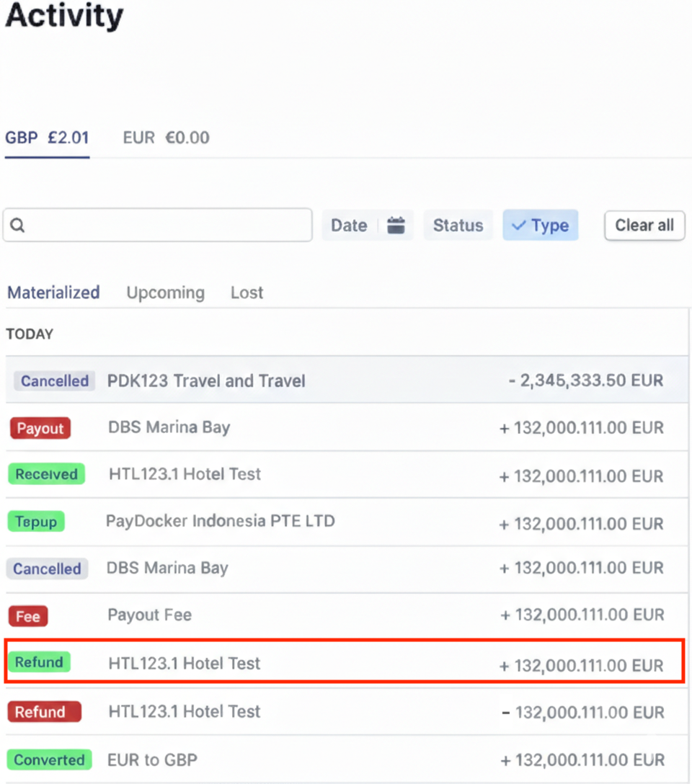The height and width of the screenshot is (784, 692).
Task: Click the green Received badge
Action: 46,474
